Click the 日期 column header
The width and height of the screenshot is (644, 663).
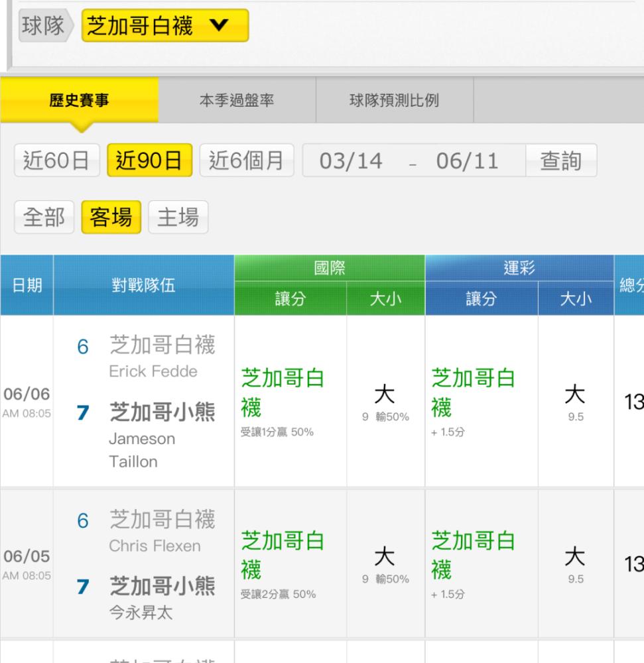point(27,285)
